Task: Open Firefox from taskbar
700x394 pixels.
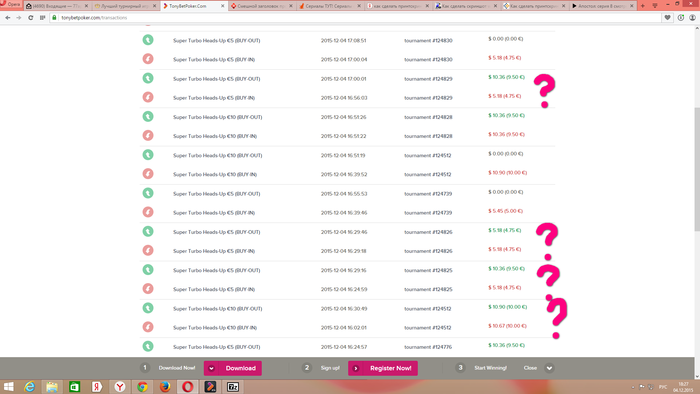Action: 165,386
